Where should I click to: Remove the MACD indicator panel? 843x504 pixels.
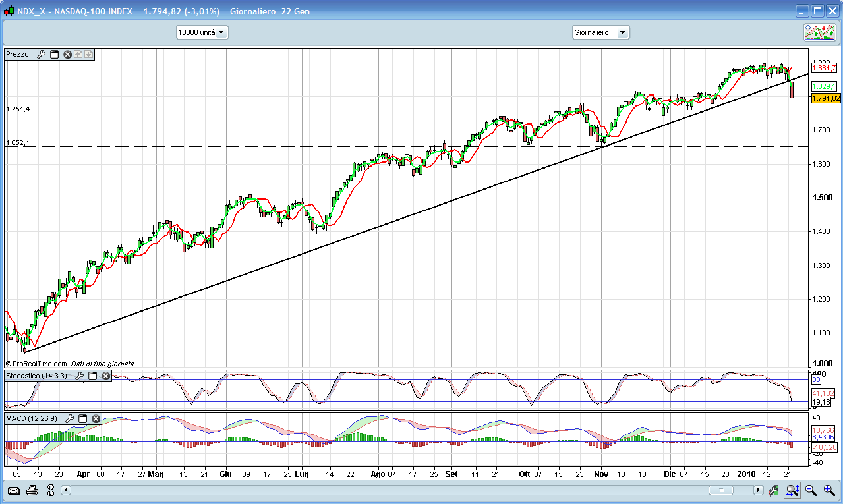96,418
